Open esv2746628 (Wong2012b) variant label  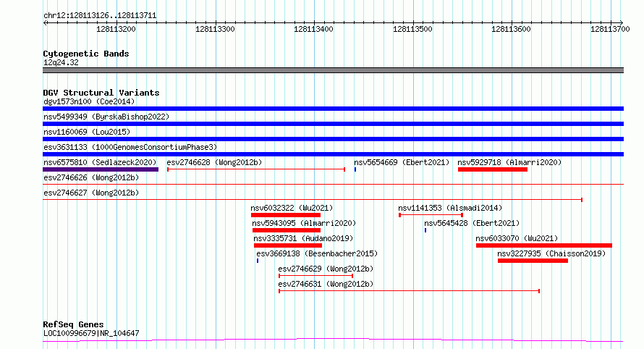214,162
